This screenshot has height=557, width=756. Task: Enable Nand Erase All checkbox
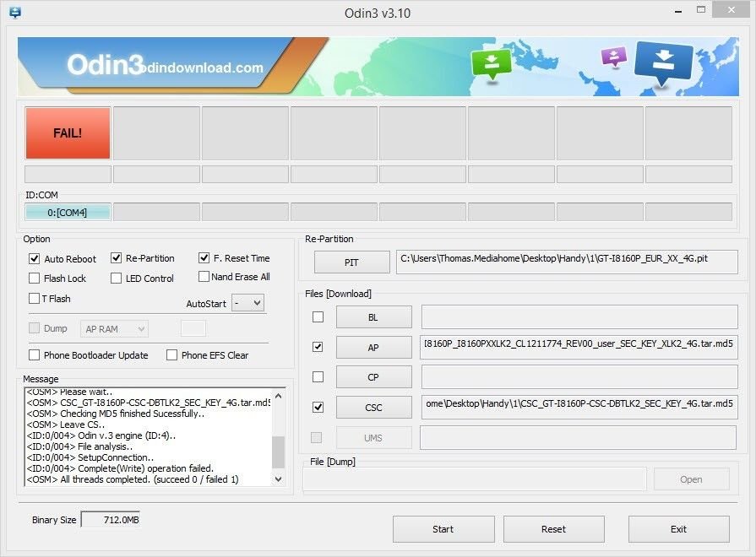point(204,277)
